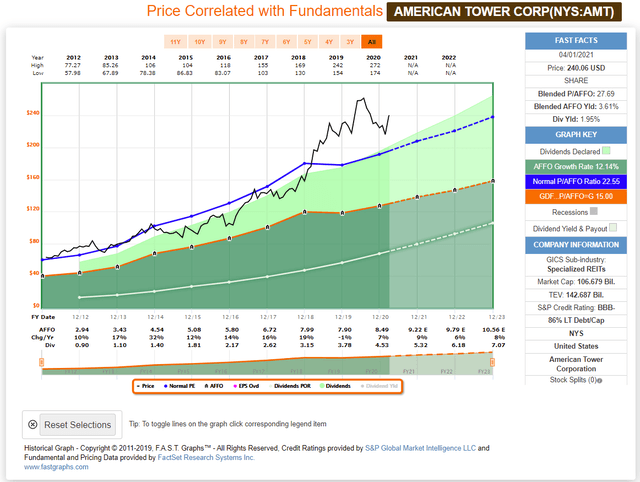Click the GDF...P/AFFO=G 15.00 orange bar
This screenshot has width=640, height=482.
[x=576, y=196]
